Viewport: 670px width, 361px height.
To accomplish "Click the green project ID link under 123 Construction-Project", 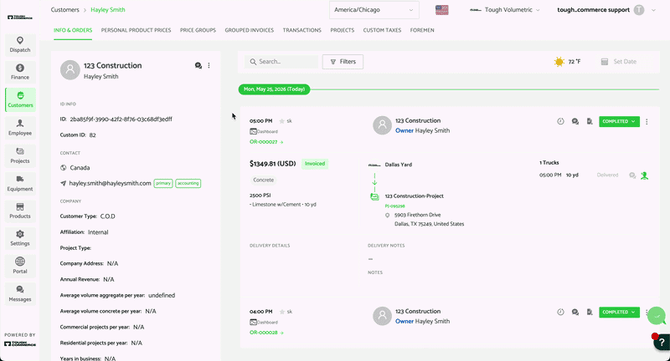I will (395, 206).
